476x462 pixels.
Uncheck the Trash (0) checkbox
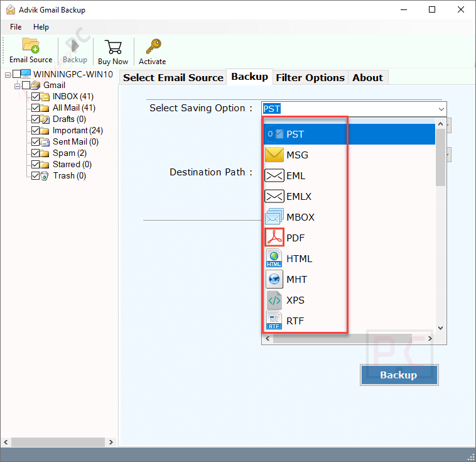(35, 176)
